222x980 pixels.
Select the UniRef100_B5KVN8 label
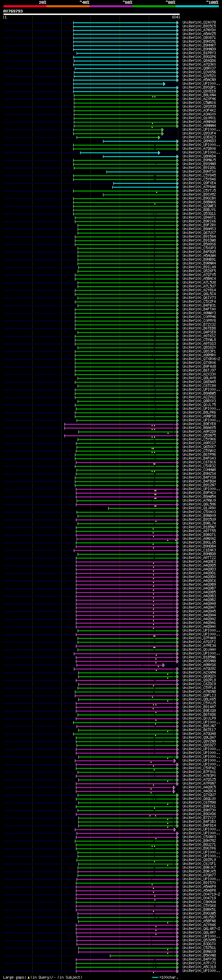(x=199, y=955)
